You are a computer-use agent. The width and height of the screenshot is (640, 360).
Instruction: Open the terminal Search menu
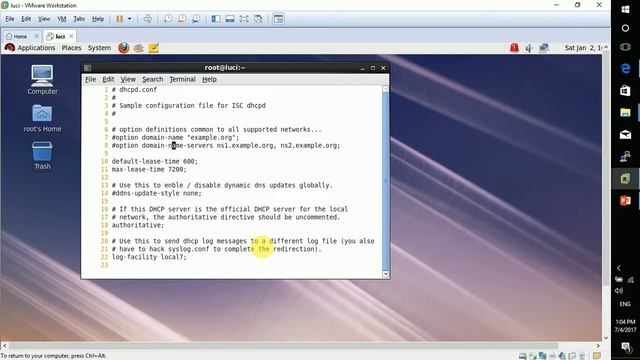point(152,79)
